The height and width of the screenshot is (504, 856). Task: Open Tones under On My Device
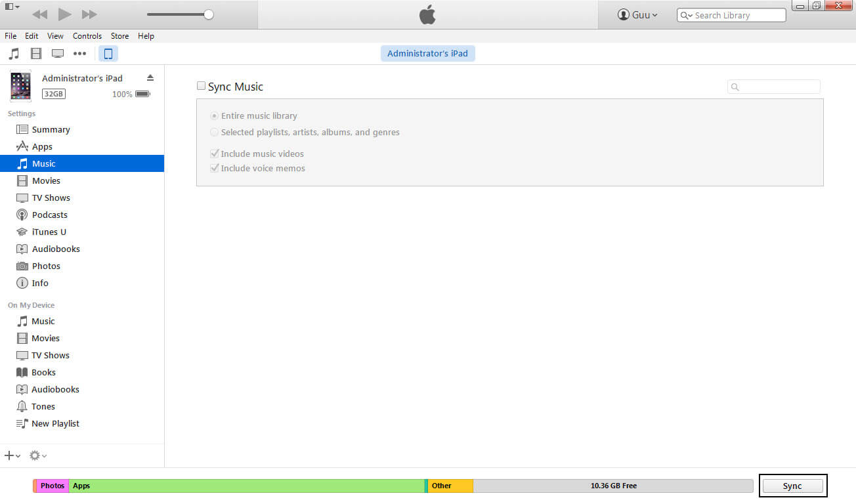pos(82,406)
